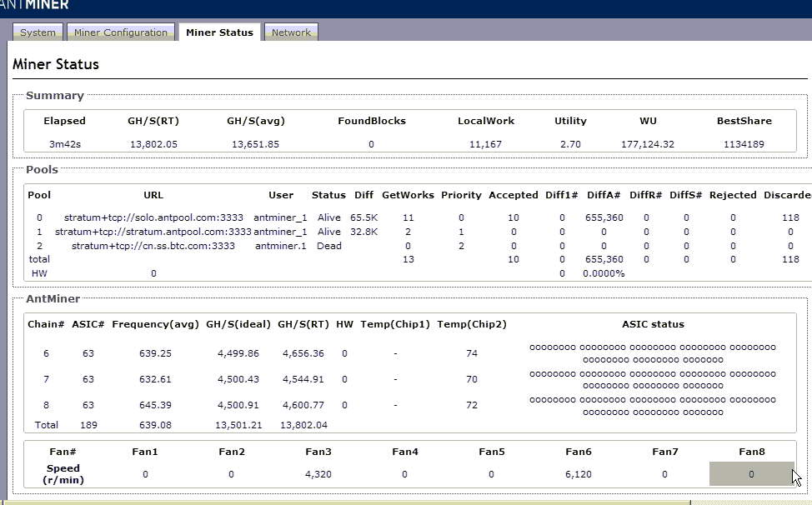Click the real-time hashrate 13,802.05 in Summary

tap(153, 144)
